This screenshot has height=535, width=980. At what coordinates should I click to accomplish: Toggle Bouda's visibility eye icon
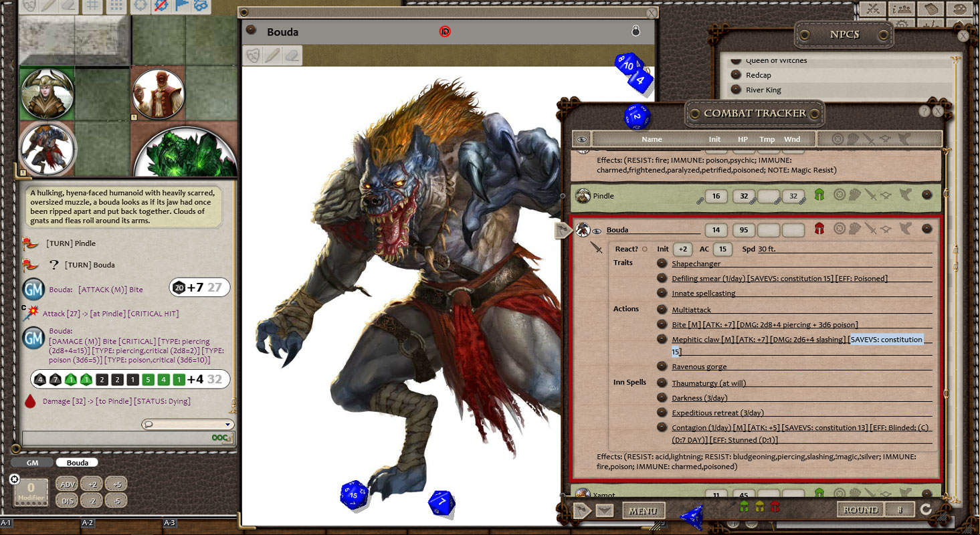pos(597,229)
